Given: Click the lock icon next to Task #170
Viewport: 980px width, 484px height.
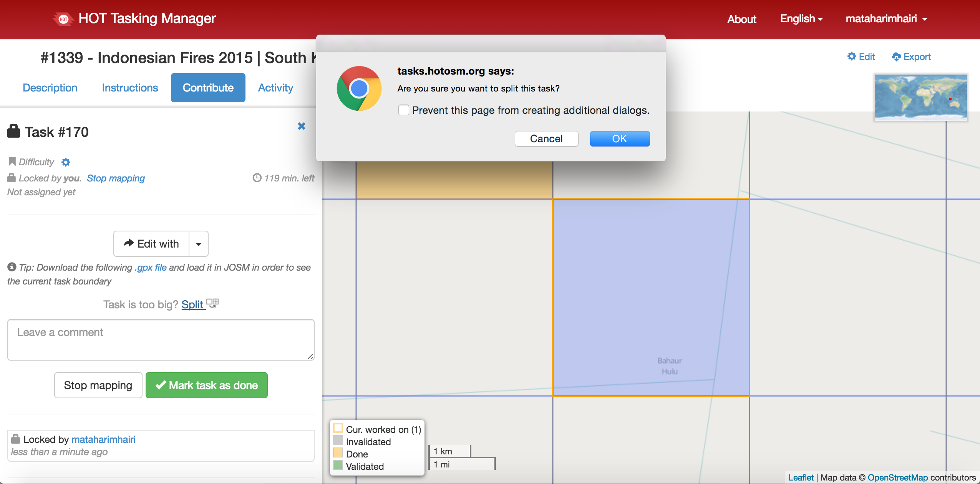Looking at the screenshot, I should [x=13, y=131].
